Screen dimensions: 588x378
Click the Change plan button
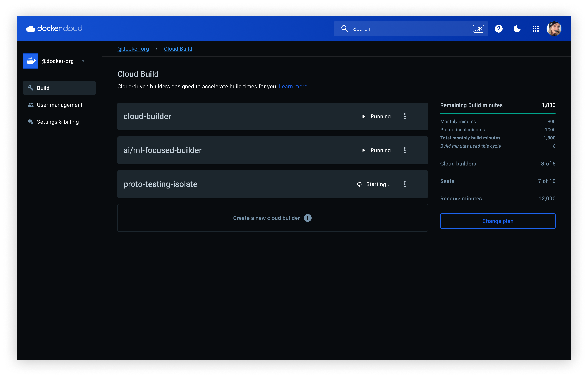498,221
